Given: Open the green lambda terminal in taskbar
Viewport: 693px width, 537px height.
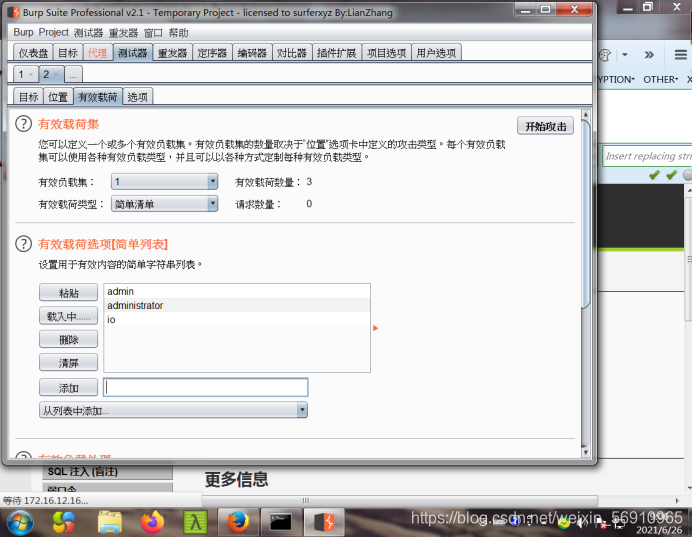Looking at the screenshot, I should pyautogui.click(x=195, y=522).
